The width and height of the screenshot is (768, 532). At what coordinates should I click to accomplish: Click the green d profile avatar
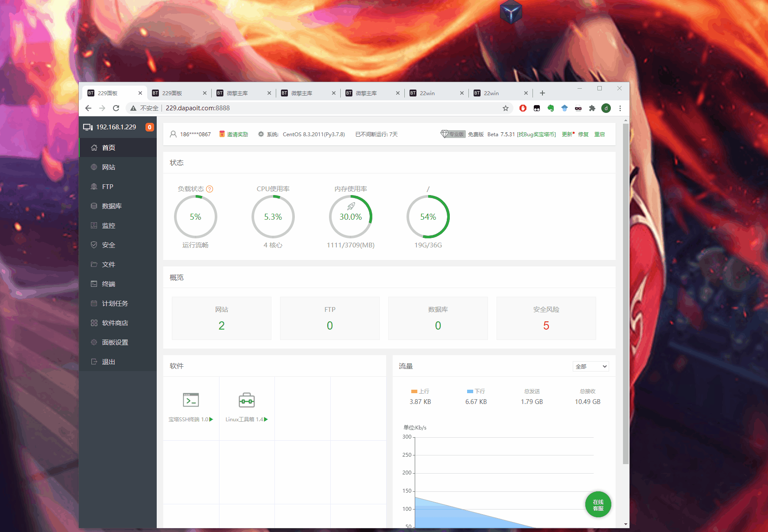pyautogui.click(x=606, y=108)
